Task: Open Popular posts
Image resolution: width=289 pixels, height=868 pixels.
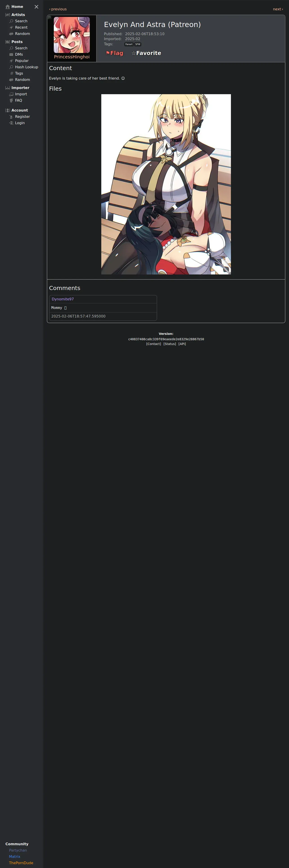Action: click(22, 61)
